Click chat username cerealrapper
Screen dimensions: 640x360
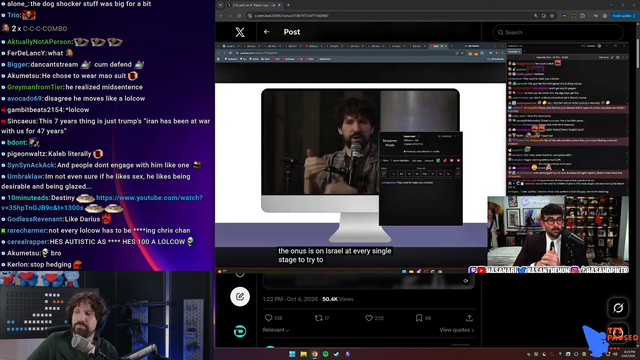pyautogui.click(x=27, y=242)
